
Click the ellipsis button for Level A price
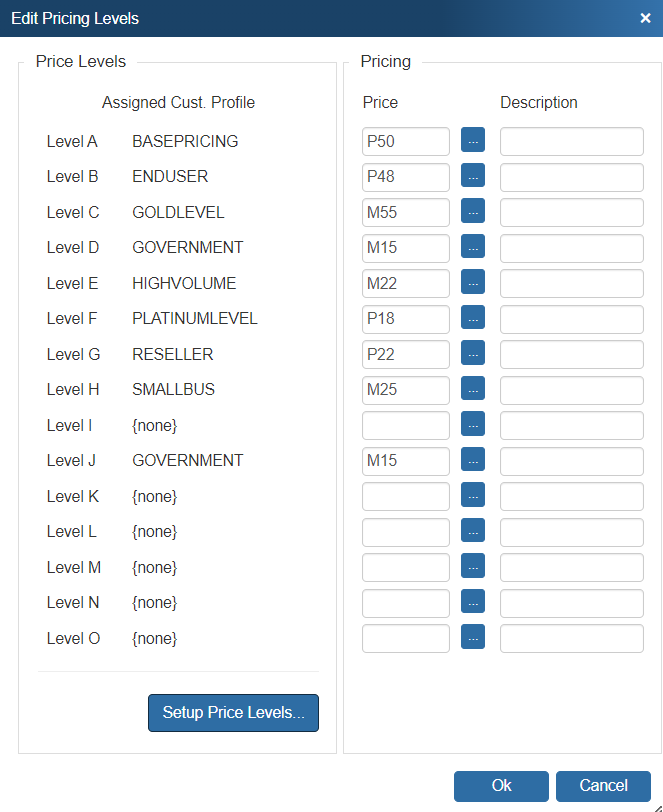coord(472,141)
